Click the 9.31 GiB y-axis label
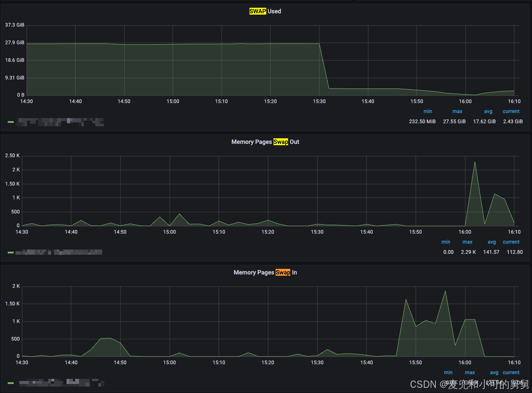 click(15, 78)
